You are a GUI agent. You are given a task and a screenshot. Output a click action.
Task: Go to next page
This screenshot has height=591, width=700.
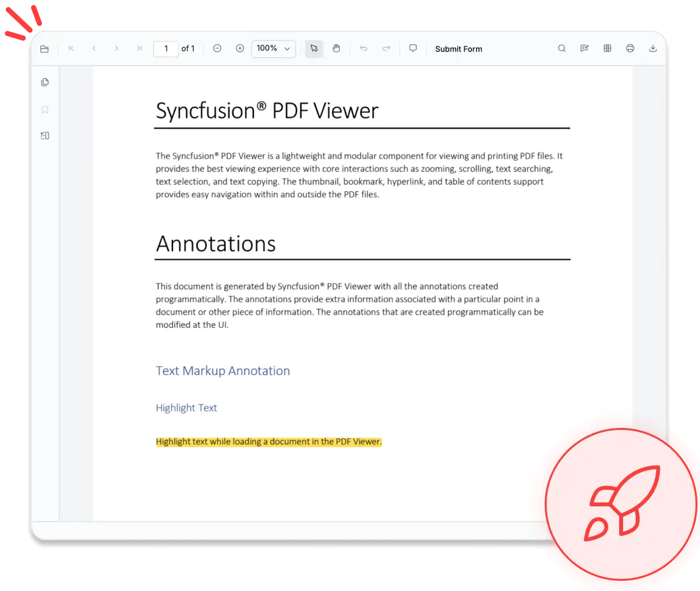point(116,48)
